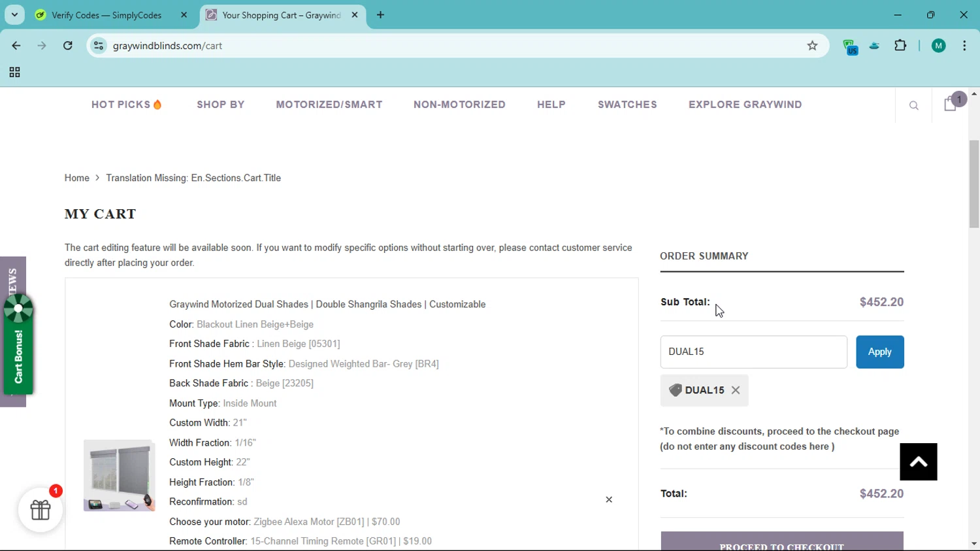980x551 pixels.
Task: View site information icon in address bar
Action: pos(99,46)
